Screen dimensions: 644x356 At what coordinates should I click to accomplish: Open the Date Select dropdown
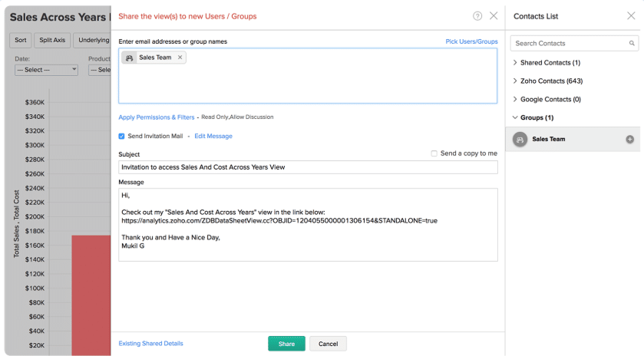46,70
